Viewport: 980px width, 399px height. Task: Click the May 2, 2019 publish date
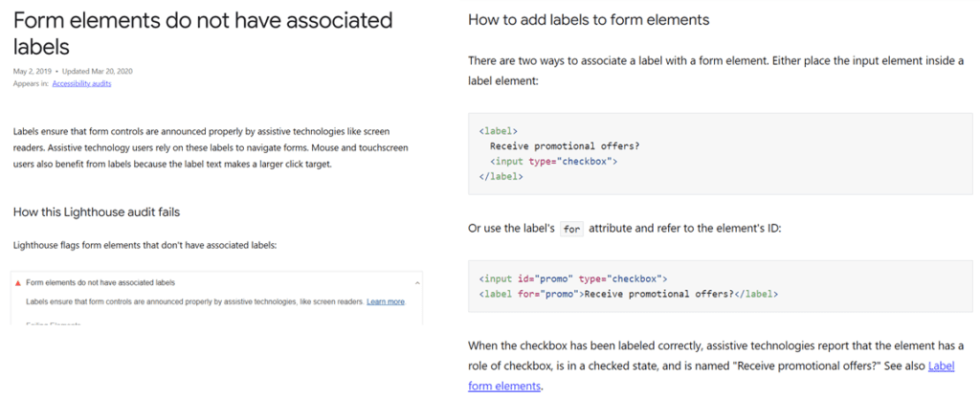(32, 71)
